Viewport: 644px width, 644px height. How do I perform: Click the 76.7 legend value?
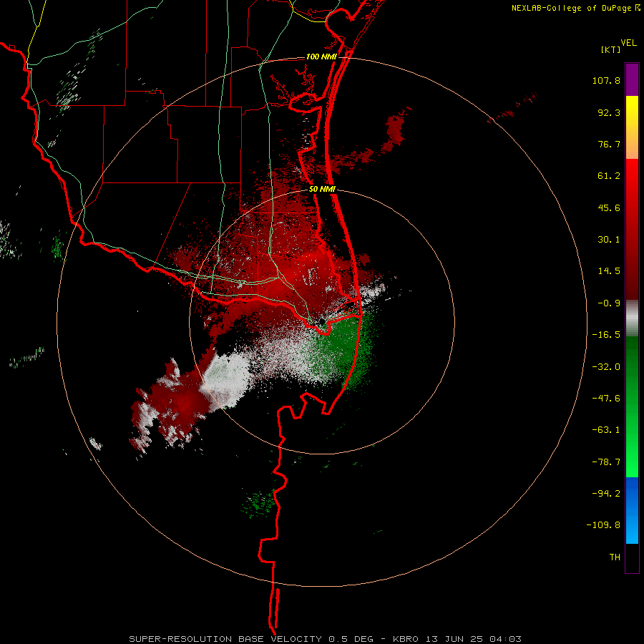pyautogui.click(x=609, y=144)
